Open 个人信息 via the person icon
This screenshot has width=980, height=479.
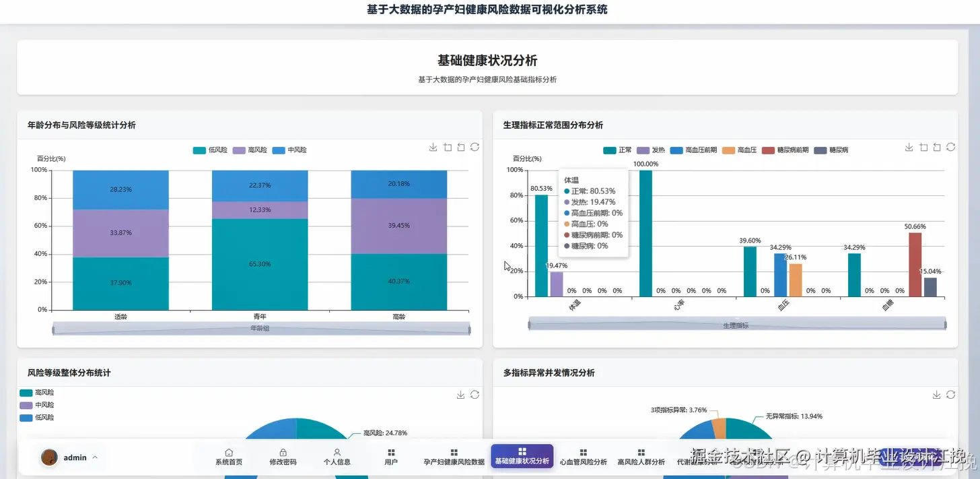click(337, 453)
